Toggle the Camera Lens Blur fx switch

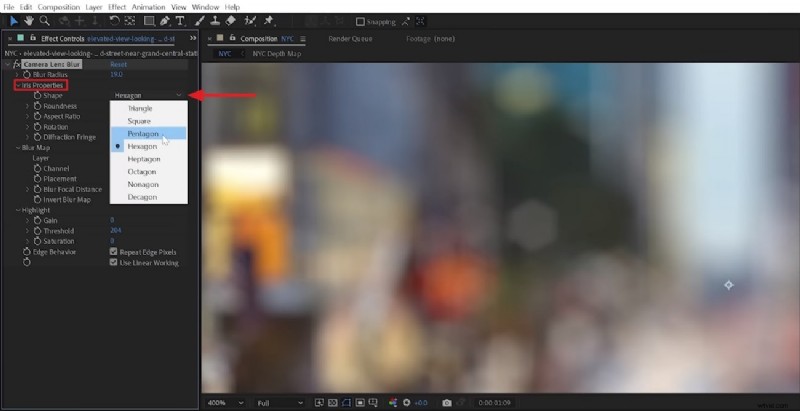(x=17, y=65)
